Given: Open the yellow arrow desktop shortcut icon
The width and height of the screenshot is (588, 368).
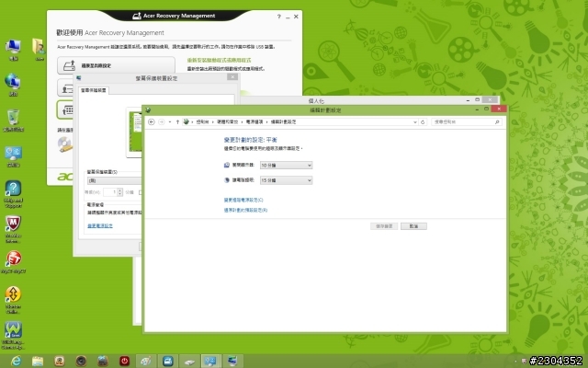Looking at the screenshot, I should pos(13,300).
